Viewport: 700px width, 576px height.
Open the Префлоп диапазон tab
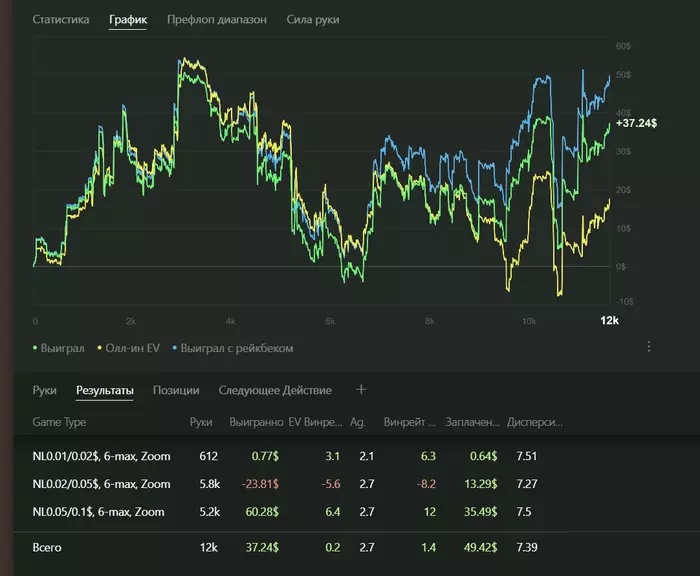point(217,20)
